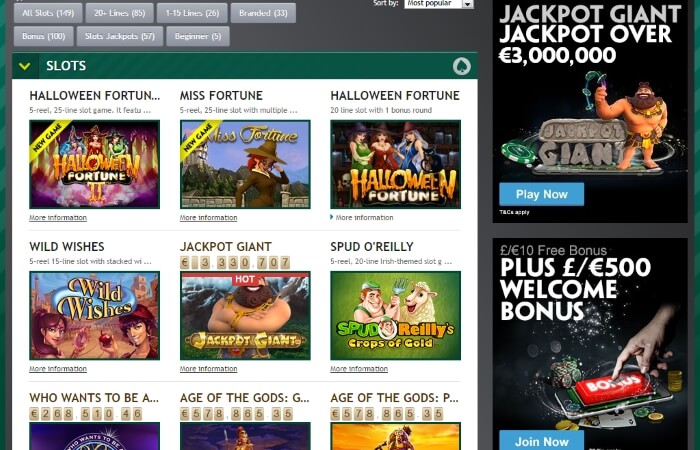Click the WILD WISHES title

click(x=67, y=246)
